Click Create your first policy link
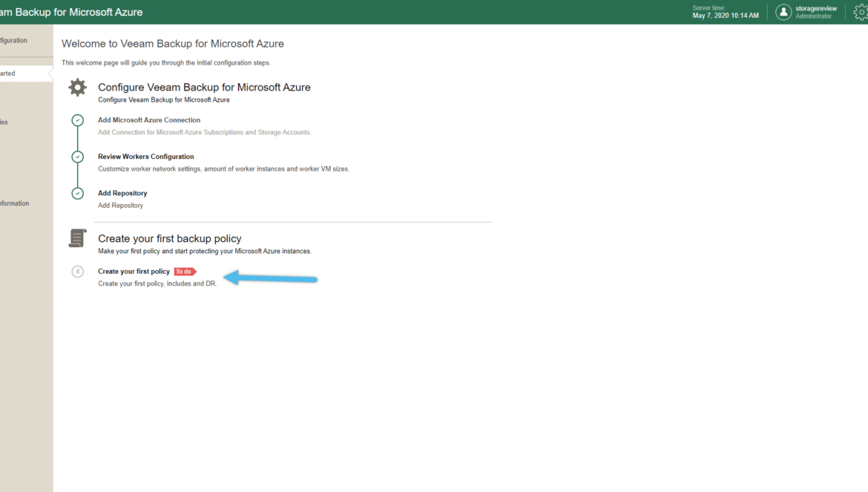Viewport: 868px width, 492px height. coord(134,271)
